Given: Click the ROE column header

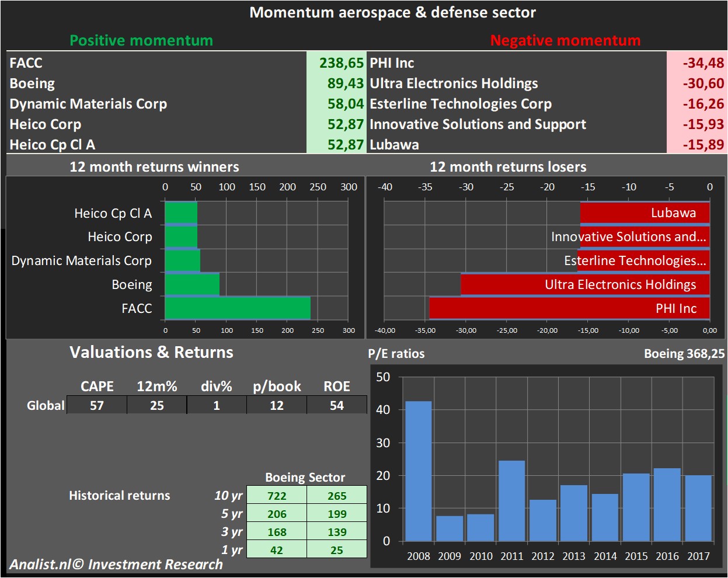Looking at the screenshot, I should click(337, 387).
